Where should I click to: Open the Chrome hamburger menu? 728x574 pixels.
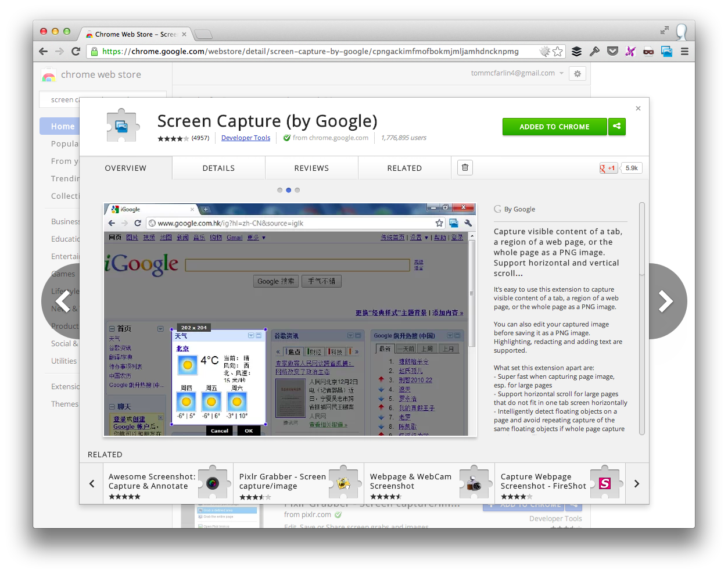coord(684,51)
